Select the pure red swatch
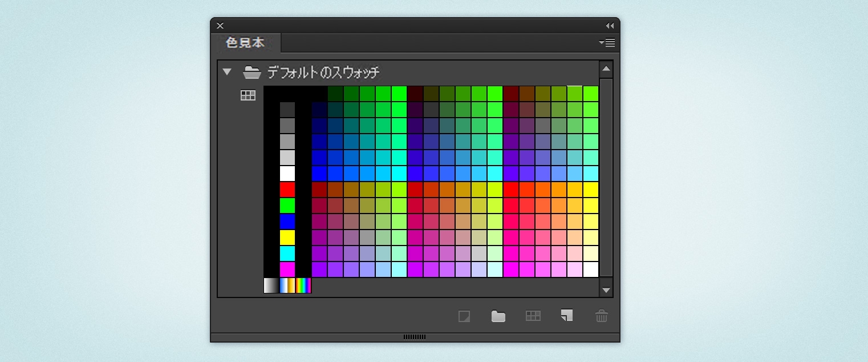 [x=288, y=190]
